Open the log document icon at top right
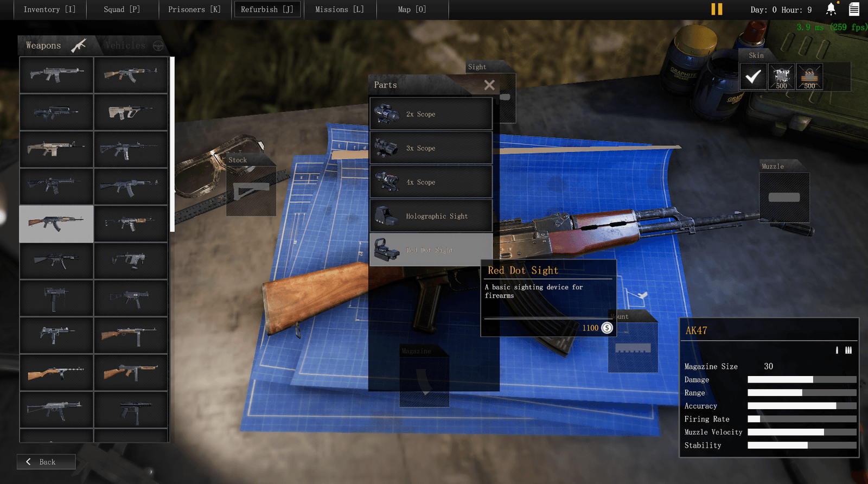Image resolution: width=868 pixels, height=484 pixels. (x=854, y=9)
